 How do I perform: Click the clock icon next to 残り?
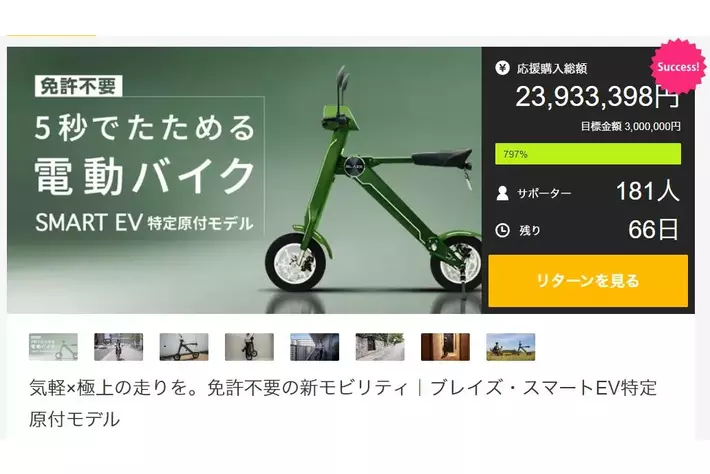502,230
